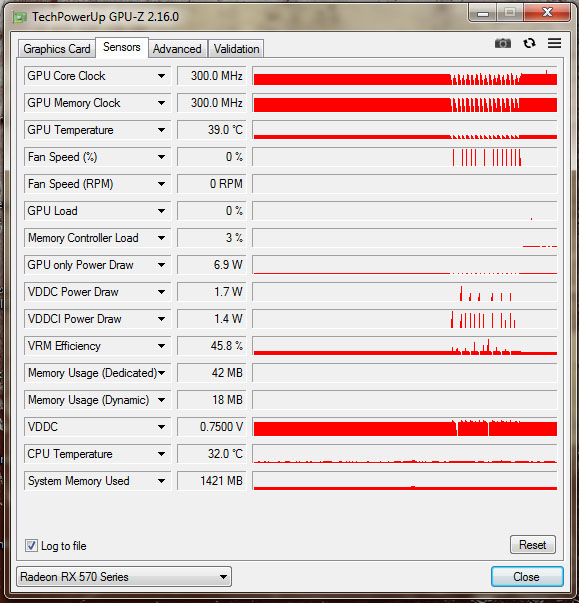The image size is (579, 603).
Task: Click the 32.0 °C CPU Temperature value
Action: (211, 454)
